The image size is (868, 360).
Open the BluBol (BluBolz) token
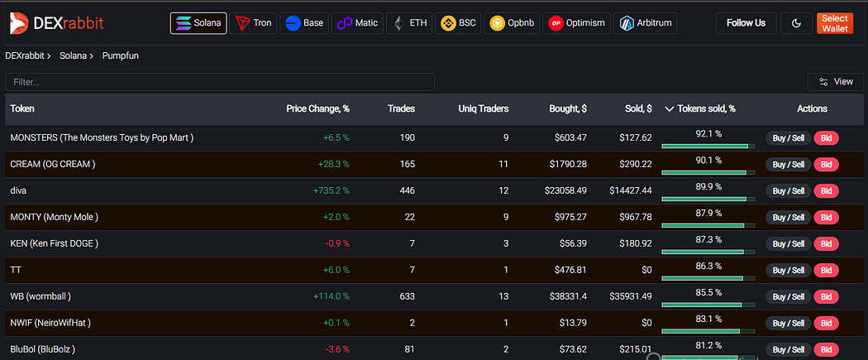[43, 349]
